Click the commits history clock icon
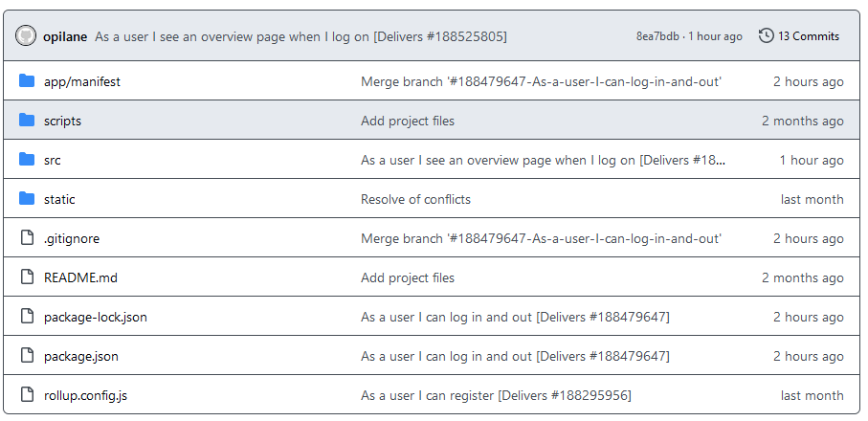This screenshot has width=868, height=421. tap(767, 36)
